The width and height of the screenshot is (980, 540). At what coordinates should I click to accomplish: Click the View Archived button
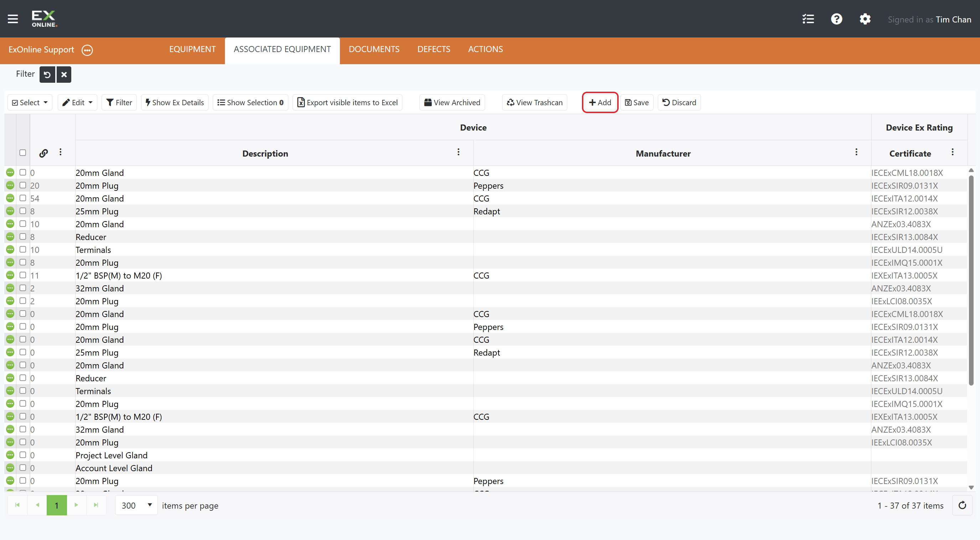click(x=452, y=102)
